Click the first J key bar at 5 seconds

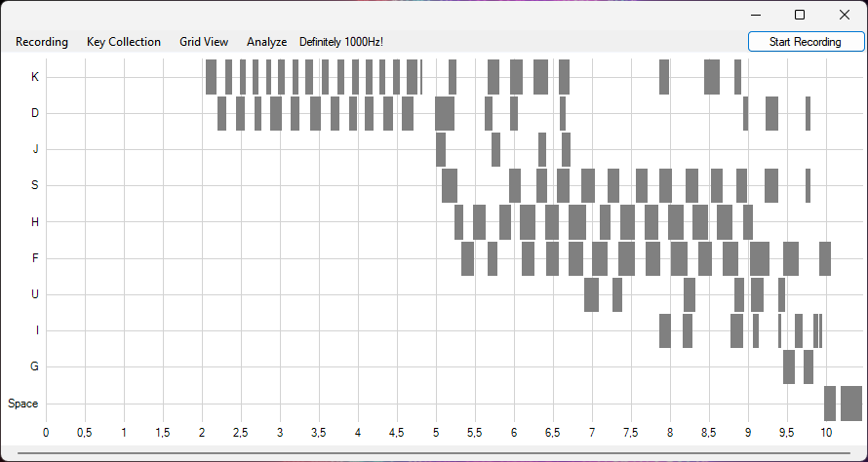coord(441,149)
